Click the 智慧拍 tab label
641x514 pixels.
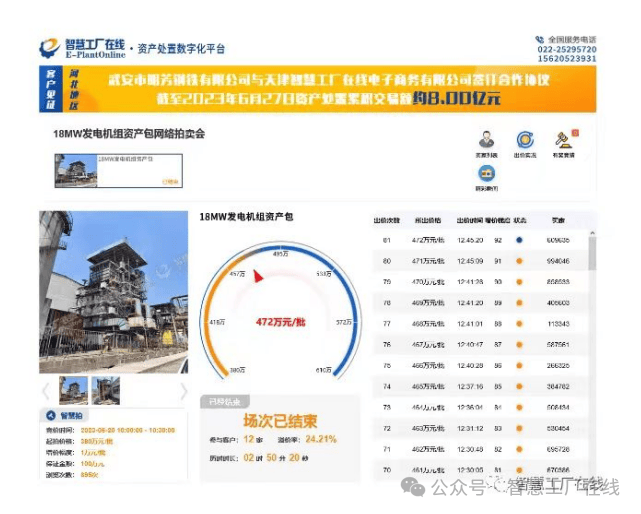tap(72, 416)
